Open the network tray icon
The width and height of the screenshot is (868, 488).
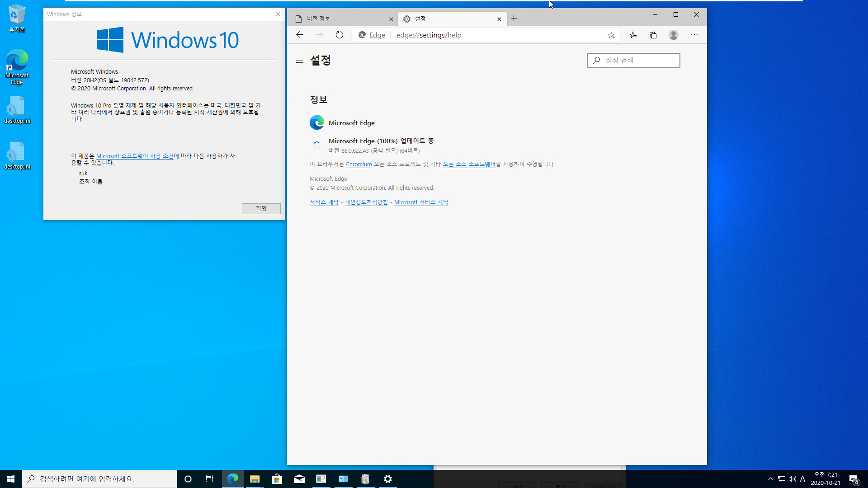point(782,479)
